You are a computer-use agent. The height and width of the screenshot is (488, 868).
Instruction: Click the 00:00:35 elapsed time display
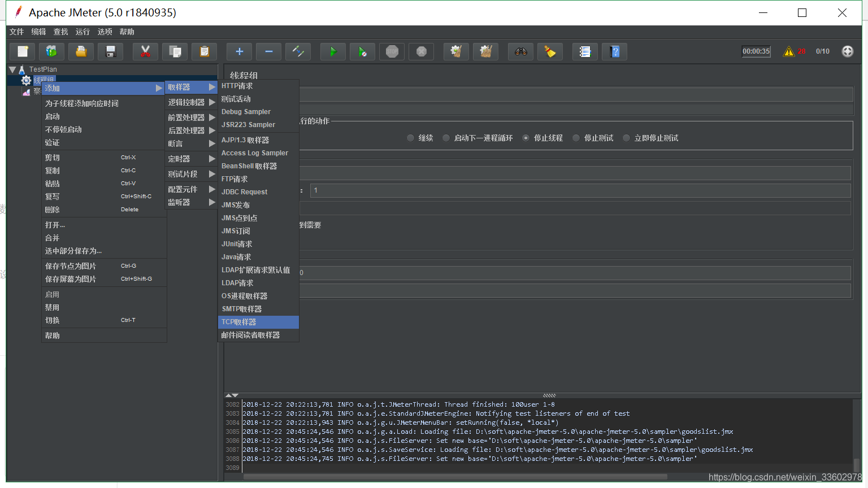[756, 51]
